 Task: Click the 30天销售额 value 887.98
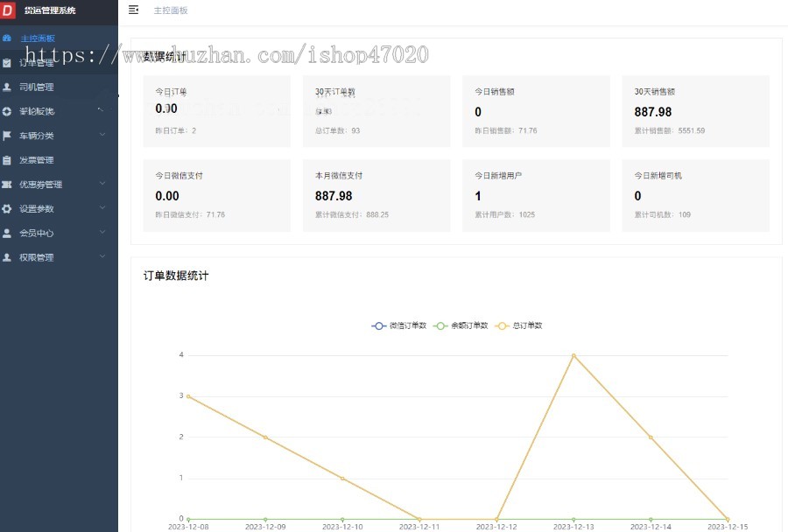click(653, 112)
